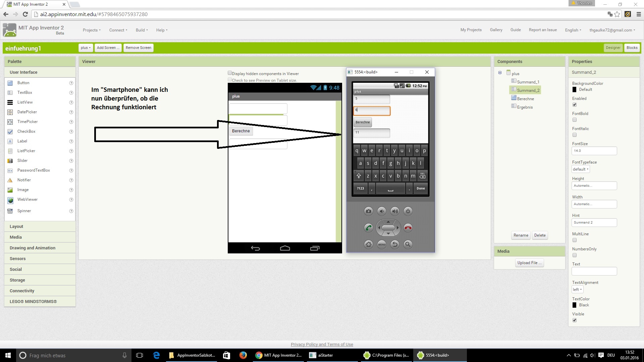The height and width of the screenshot is (362, 644).
Task: Select the Slider palette icon
Action: click(10, 161)
